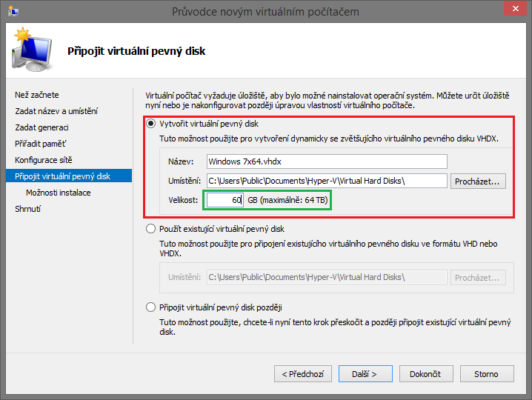Screen dimensions: 532x400
Task: Jump to 'Konfigurace sítě' step
Action: 44,160
